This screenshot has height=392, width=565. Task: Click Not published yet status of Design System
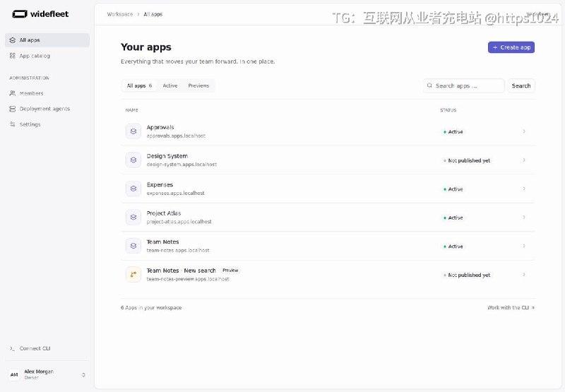tap(467, 160)
